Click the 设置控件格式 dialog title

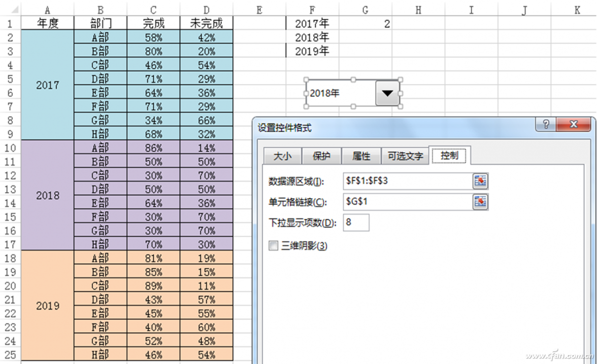coord(285,128)
